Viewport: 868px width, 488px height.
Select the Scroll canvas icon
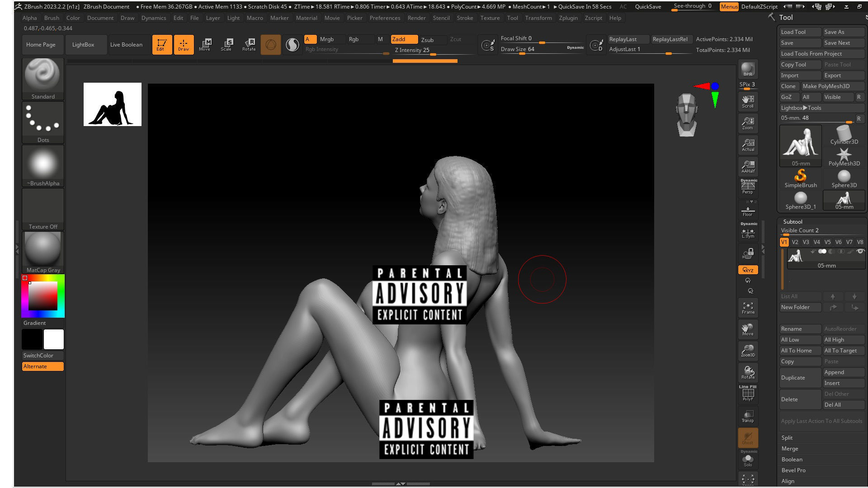click(748, 101)
